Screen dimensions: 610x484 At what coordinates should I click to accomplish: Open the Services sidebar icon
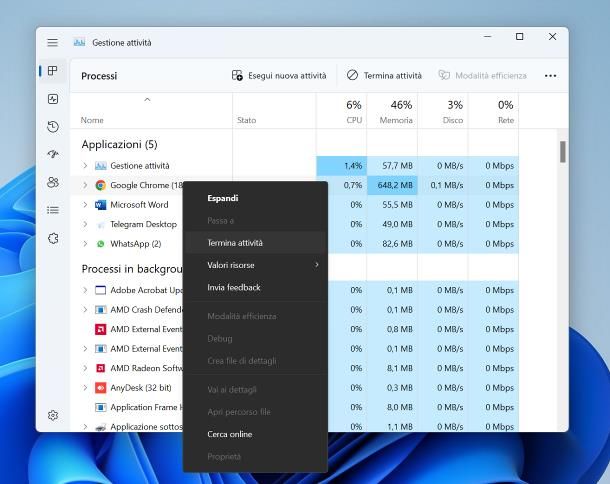(53, 238)
